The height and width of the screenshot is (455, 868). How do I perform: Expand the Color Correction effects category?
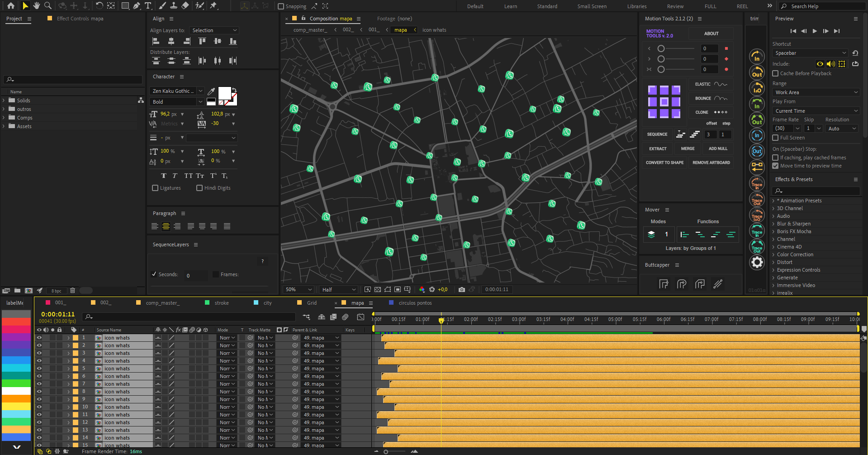click(773, 254)
